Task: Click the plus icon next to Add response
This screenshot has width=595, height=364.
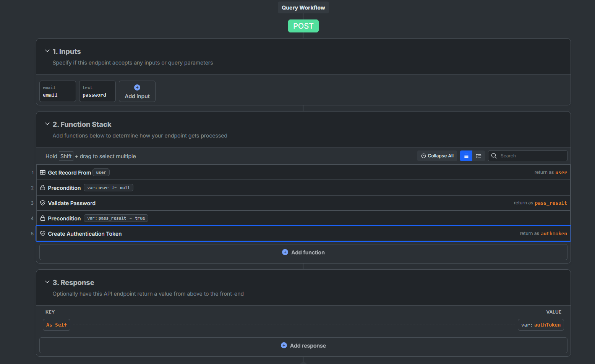Action: [284, 345]
